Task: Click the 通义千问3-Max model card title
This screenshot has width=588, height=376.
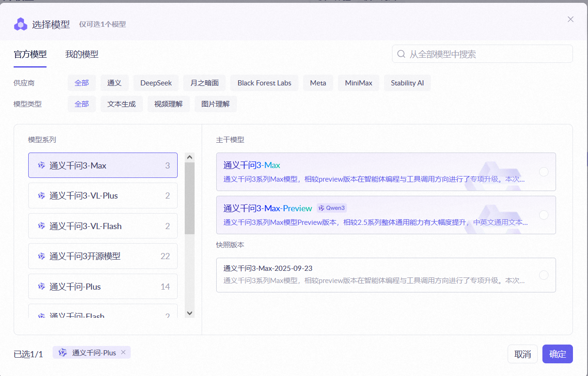Action: (x=252, y=165)
